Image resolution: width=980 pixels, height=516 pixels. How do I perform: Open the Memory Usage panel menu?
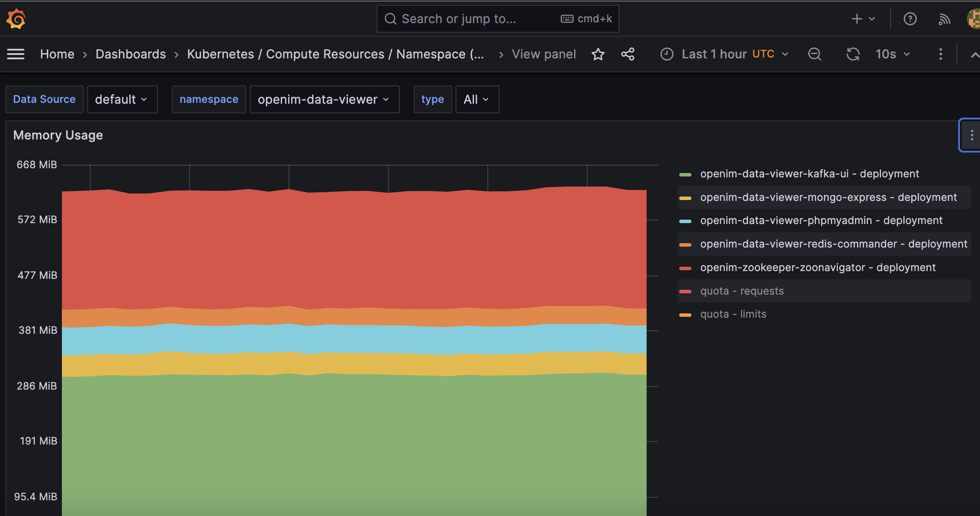[972, 135]
